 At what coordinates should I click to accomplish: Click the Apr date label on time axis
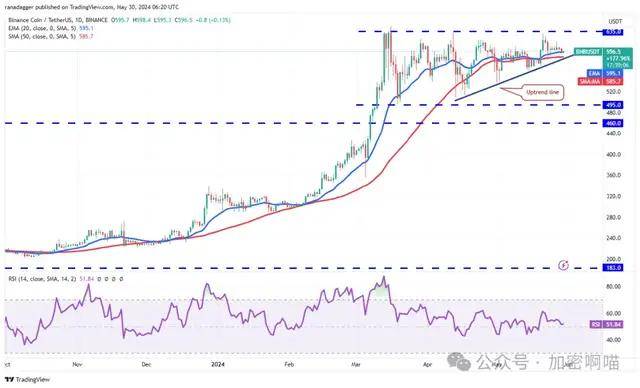427,364
